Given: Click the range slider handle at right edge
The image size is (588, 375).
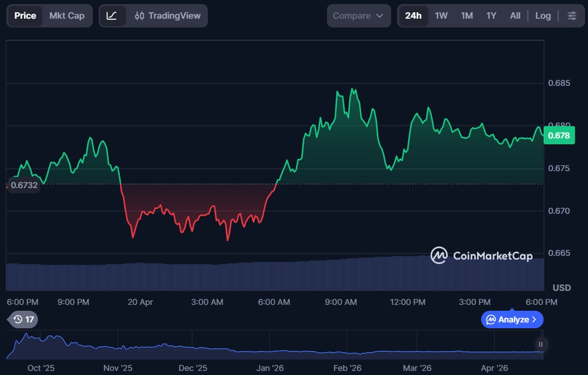Looking at the screenshot, I should (x=541, y=344).
